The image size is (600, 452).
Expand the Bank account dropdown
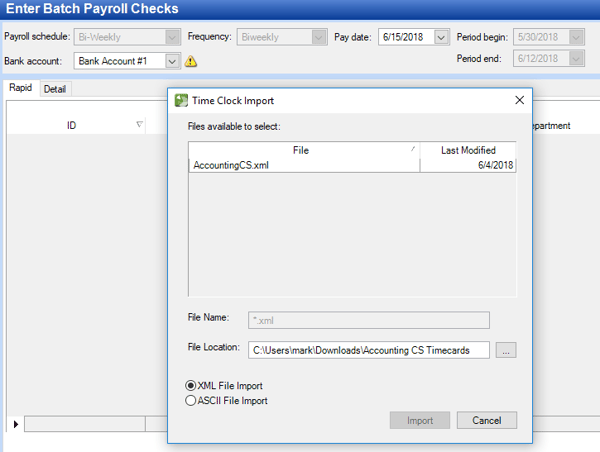173,61
